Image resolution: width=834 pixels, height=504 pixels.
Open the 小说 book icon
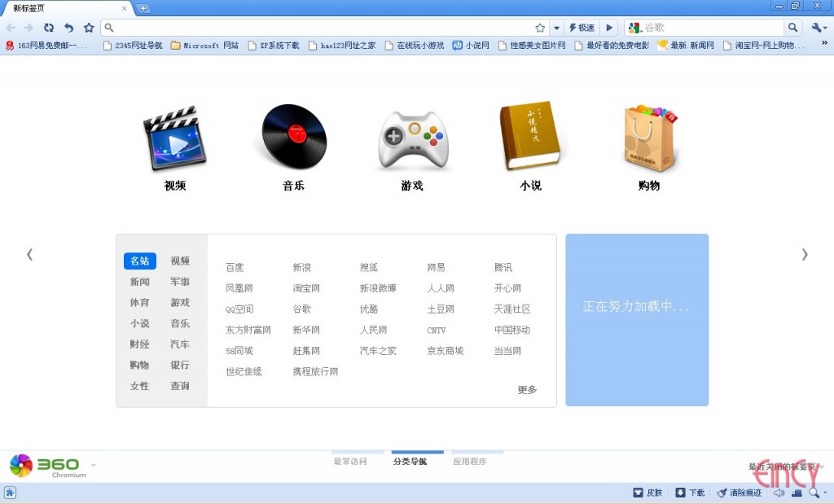click(x=530, y=136)
